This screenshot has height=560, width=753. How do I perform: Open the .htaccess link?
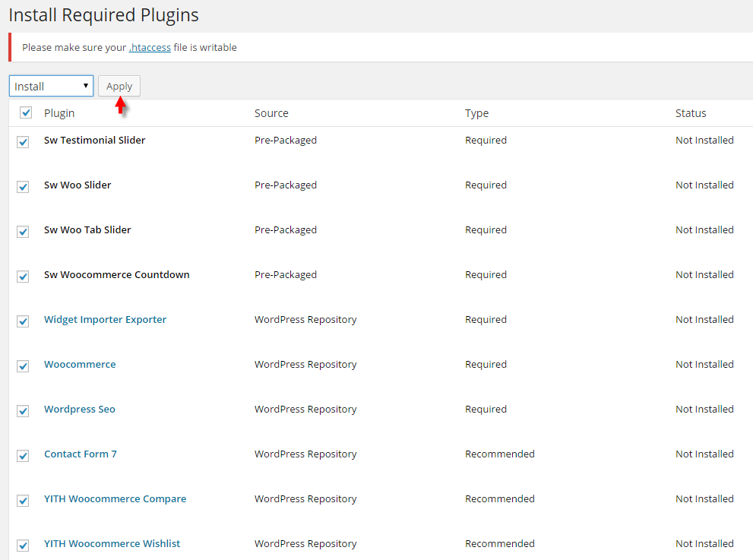pos(150,48)
